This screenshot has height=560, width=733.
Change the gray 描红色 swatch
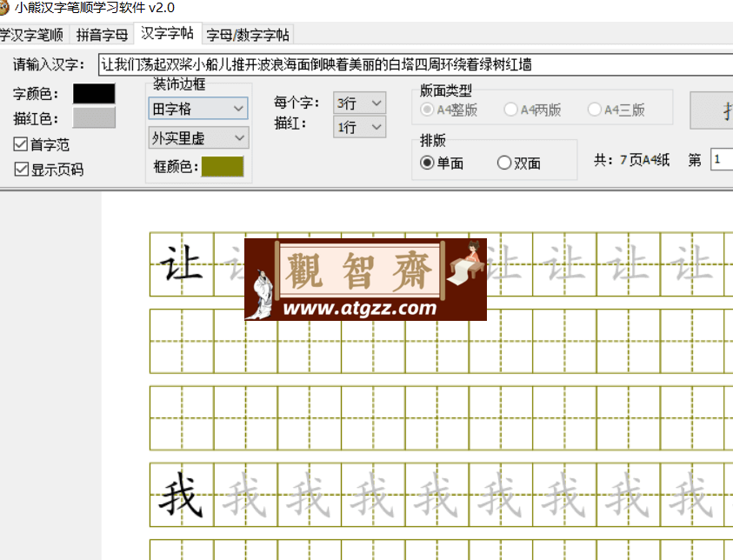(x=94, y=117)
